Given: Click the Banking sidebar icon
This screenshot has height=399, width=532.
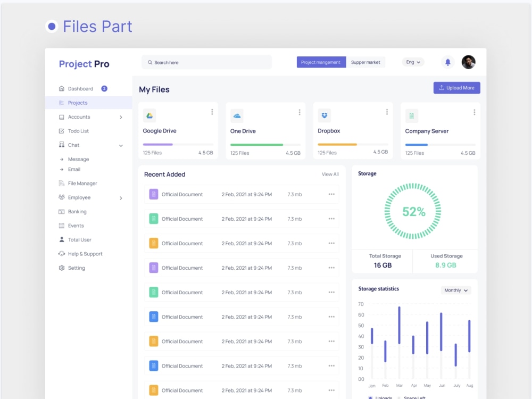Looking at the screenshot, I should (61, 212).
